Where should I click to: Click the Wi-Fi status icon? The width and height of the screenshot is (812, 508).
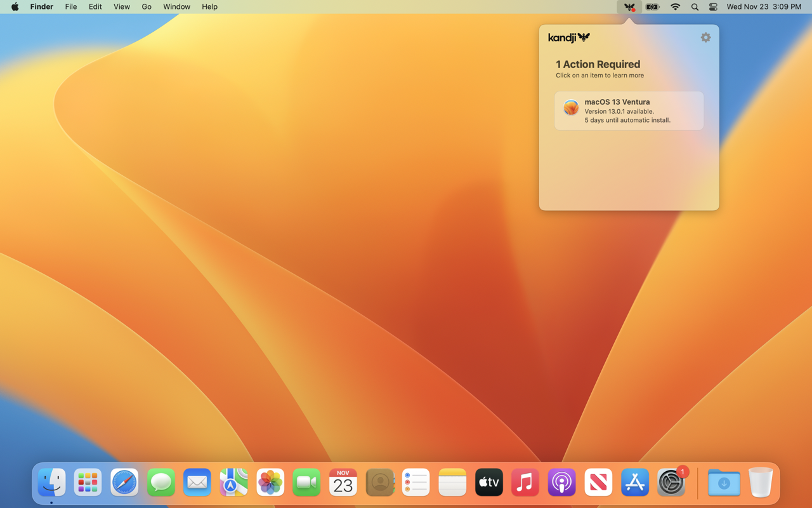pyautogui.click(x=675, y=7)
